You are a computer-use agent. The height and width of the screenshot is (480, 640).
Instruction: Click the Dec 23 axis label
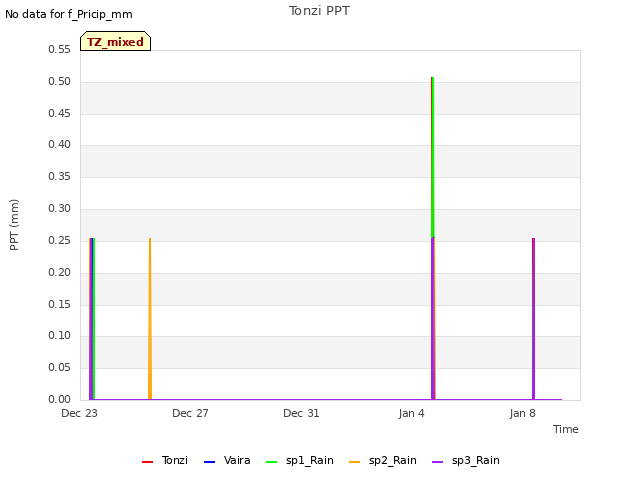80,413
